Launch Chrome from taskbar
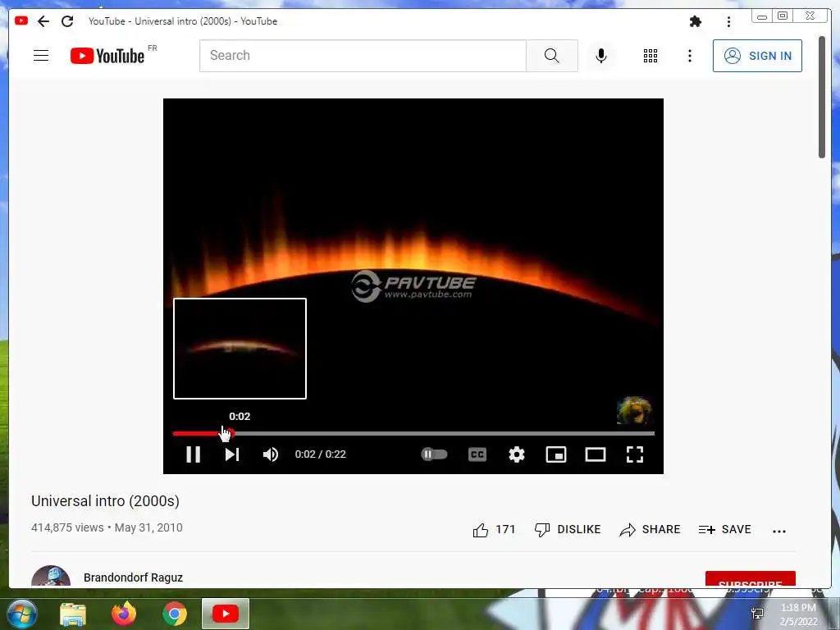 (175, 614)
